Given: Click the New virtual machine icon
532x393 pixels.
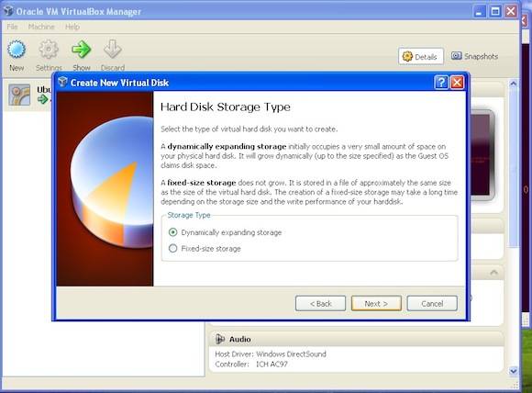Looking at the screenshot, I should (x=17, y=50).
